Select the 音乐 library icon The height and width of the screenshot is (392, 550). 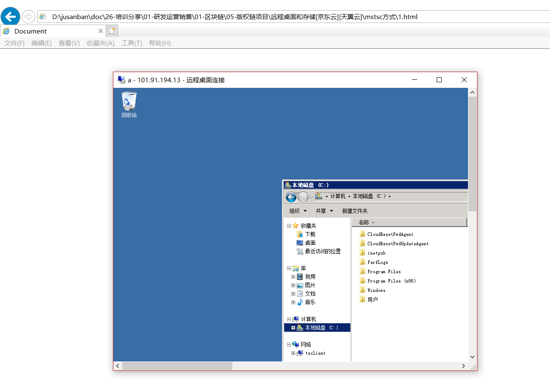click(300, 302)
